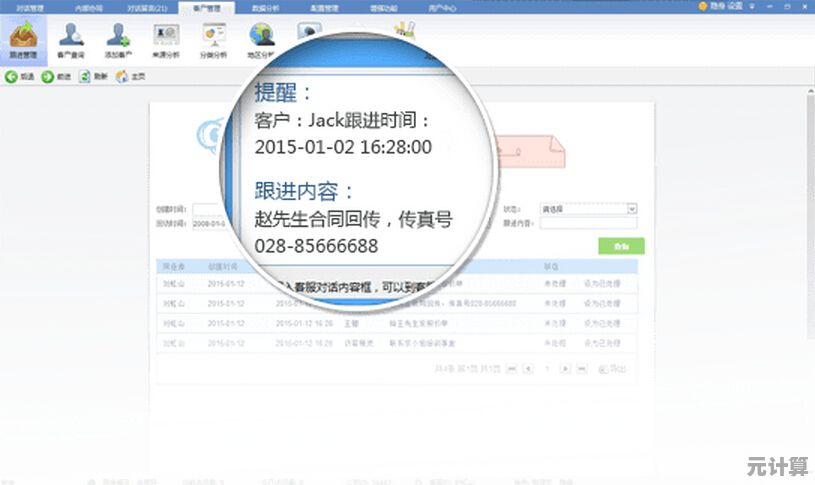Click the green 后退 back arrow

(x=12, y=76)
